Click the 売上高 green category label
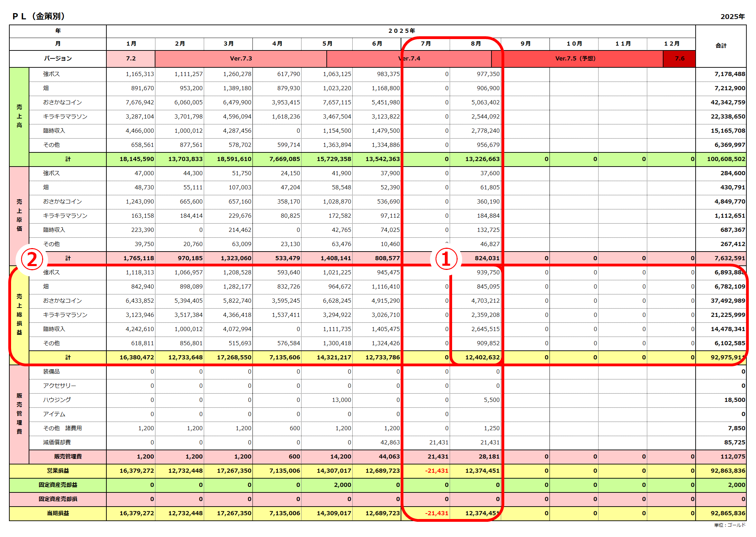 pyautogui.click(x=19, y=116)
